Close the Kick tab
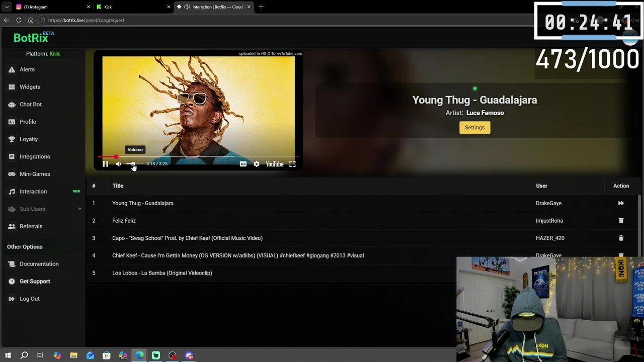The height and width of the screenshot is (362, 644). (x=169, y=7)
